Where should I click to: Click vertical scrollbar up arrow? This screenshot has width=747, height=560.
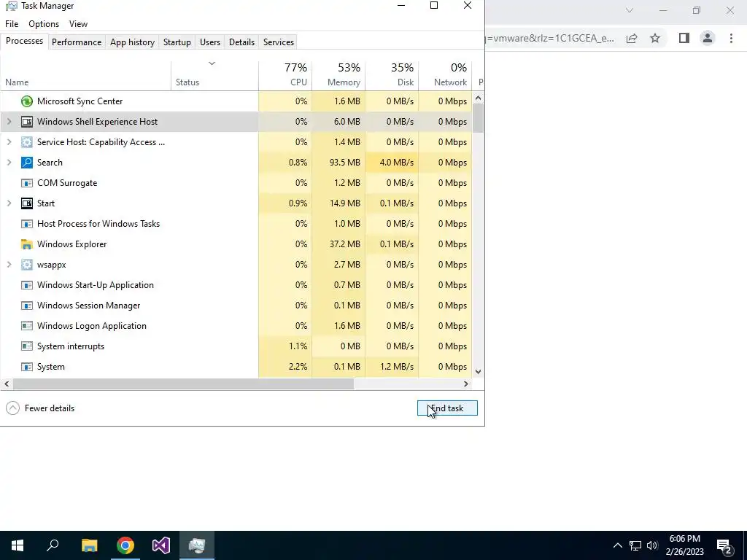[x=479, y=98]
